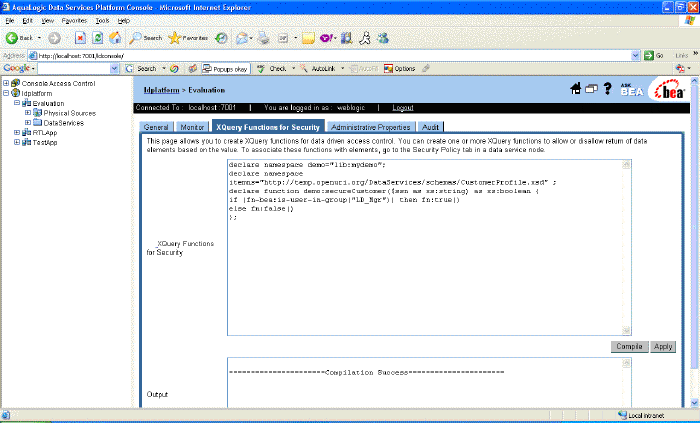This screenshot has width=700, height=423.
Task: Click the console Home house icon
Action: point(576,89)
